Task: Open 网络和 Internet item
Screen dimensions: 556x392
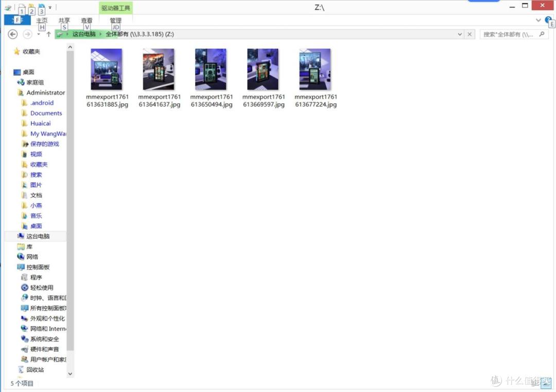Action: point(44,329)
